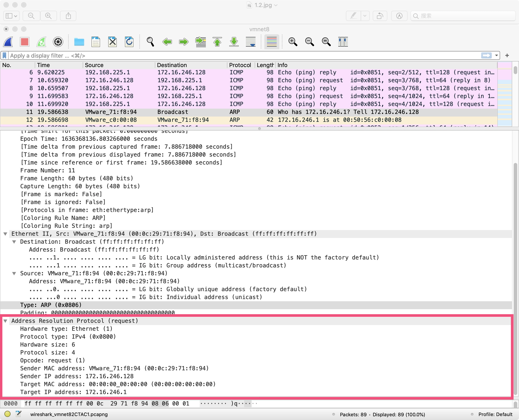
Task: Stop capture with the red square icon
Action: (x=25, y=42)
